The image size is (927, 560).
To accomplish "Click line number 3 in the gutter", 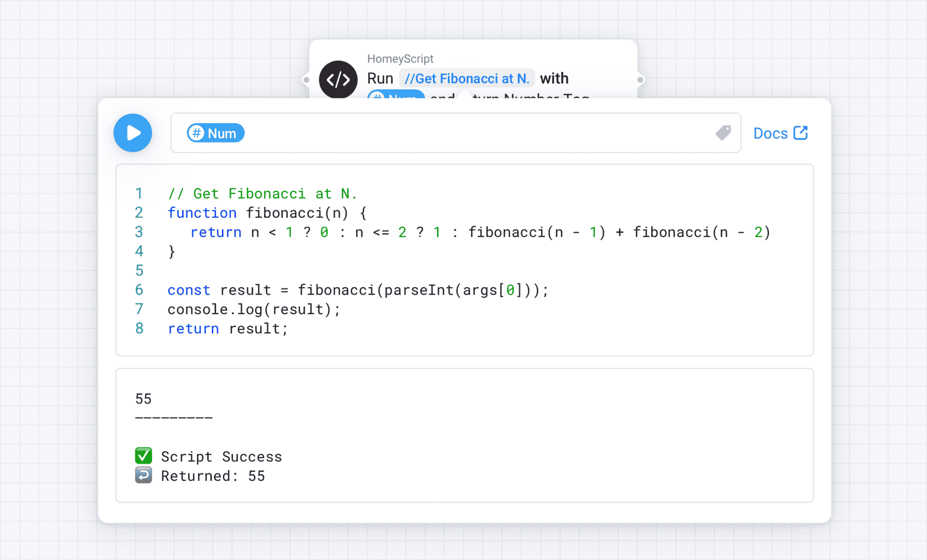I will [139, 232].
